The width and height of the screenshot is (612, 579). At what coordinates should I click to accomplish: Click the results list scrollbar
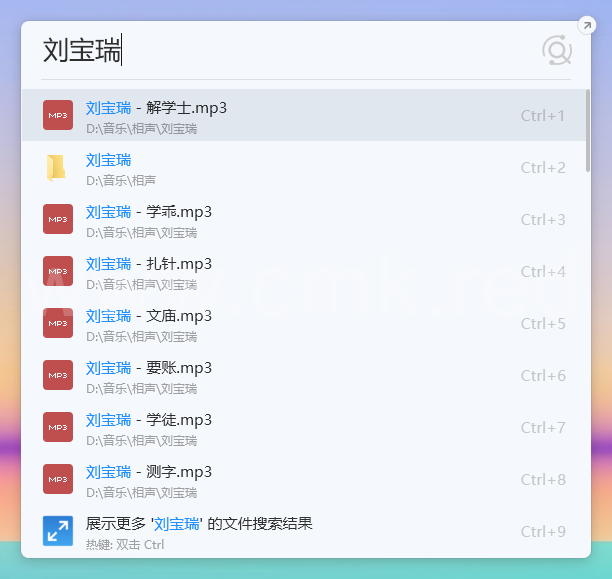click(x=587, y=130)
